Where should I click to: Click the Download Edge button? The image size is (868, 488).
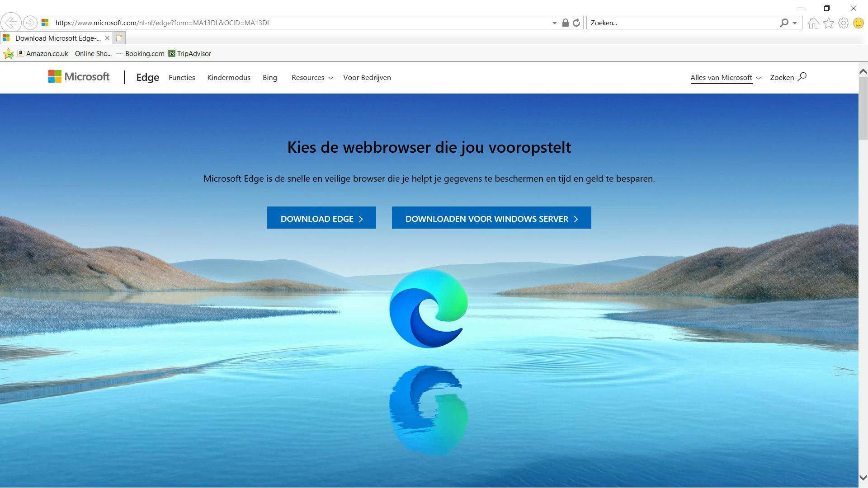321,219
